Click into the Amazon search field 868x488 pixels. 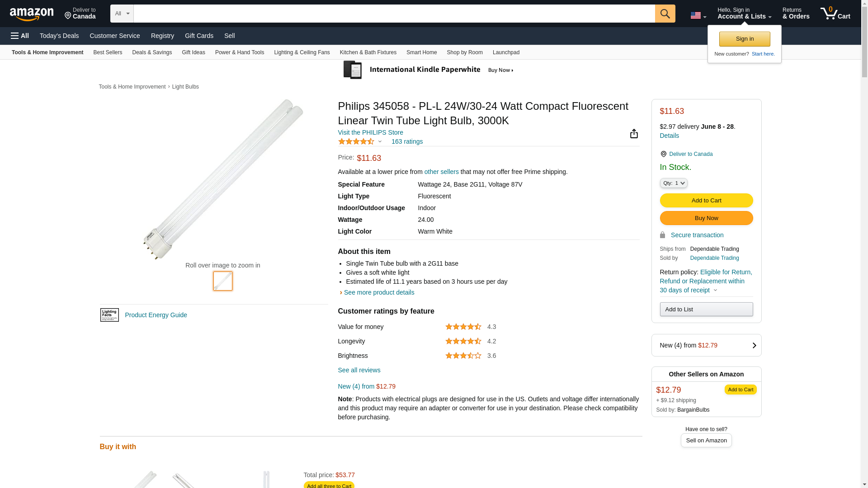click(x=394, y=14)
